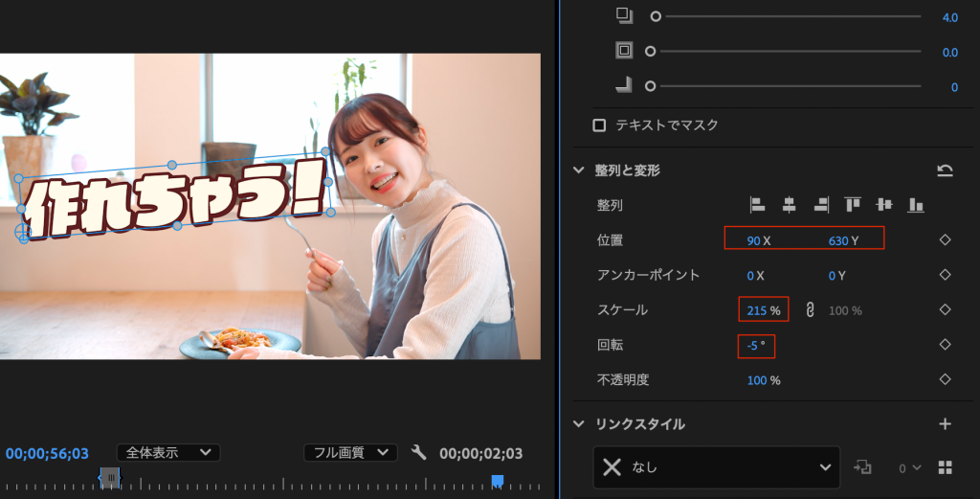Viewport: 980px width, 499px height.
Task: Open the wrench settings icon under the preview
Action: pos(418,452)
